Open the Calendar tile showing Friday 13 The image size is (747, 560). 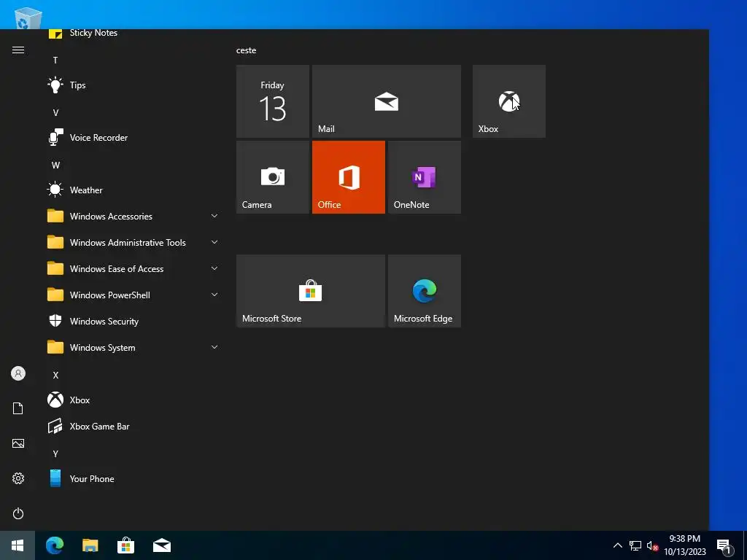click(273, 101)
